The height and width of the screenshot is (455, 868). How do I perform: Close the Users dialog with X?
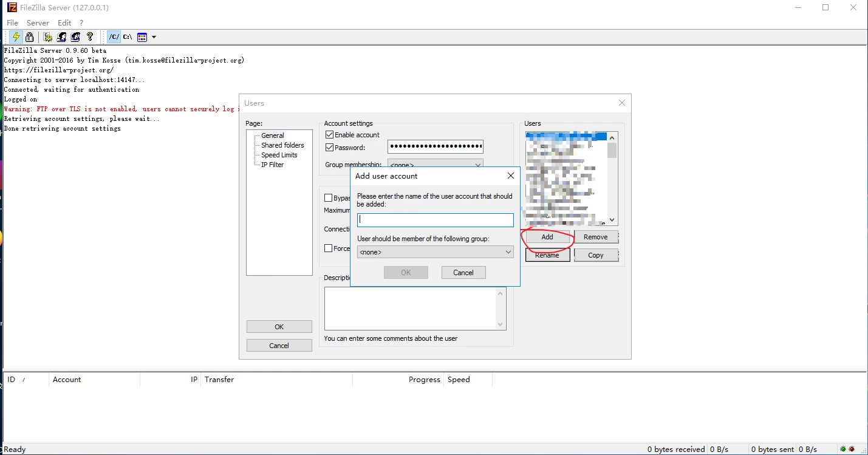622,103
